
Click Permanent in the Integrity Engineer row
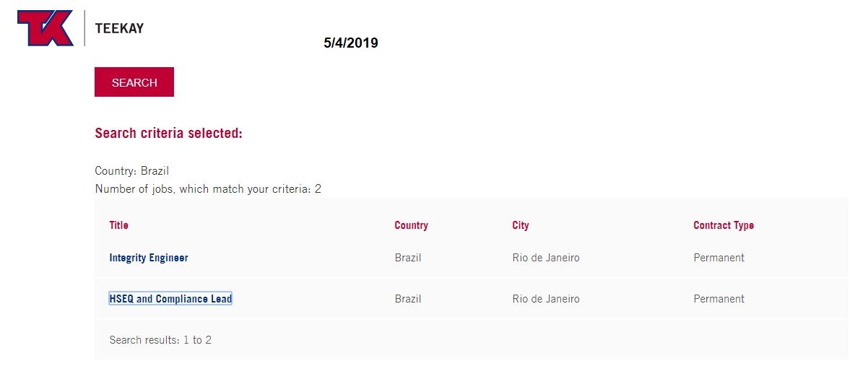[719, 258]
